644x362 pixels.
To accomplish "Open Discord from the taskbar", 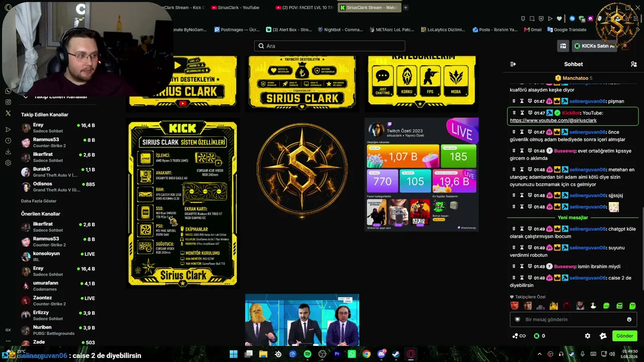I will [x=381, y=354].
